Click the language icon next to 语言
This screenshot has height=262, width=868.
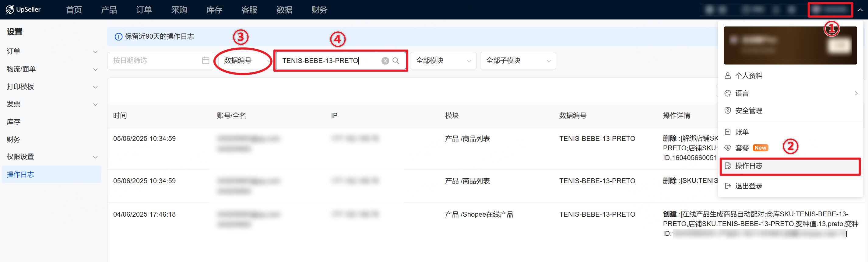(727, 93)
